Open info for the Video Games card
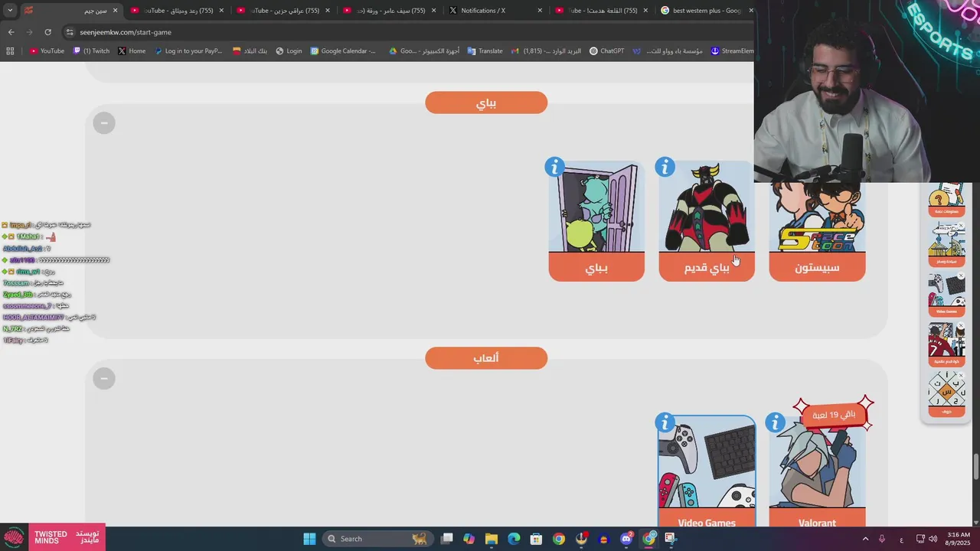Image resolution: width=980 pixels, height=551 pixels. tap(665, 422)
